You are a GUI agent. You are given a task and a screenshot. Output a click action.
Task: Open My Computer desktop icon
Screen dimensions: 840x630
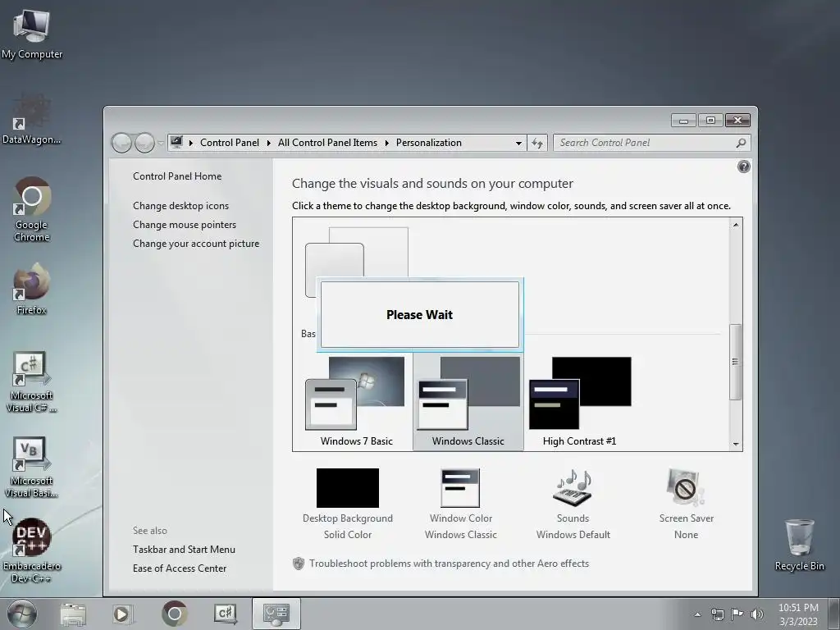point(32,34)
